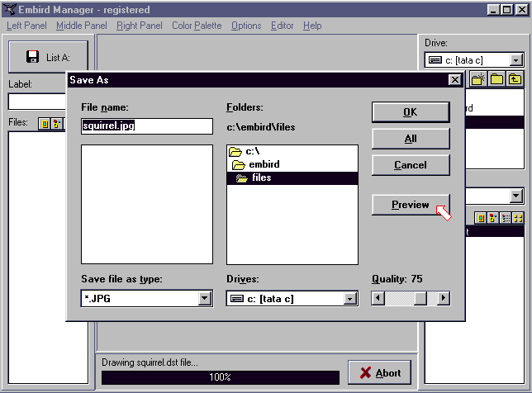Click the Preview button
532x393 pixels.
[411, 205]
